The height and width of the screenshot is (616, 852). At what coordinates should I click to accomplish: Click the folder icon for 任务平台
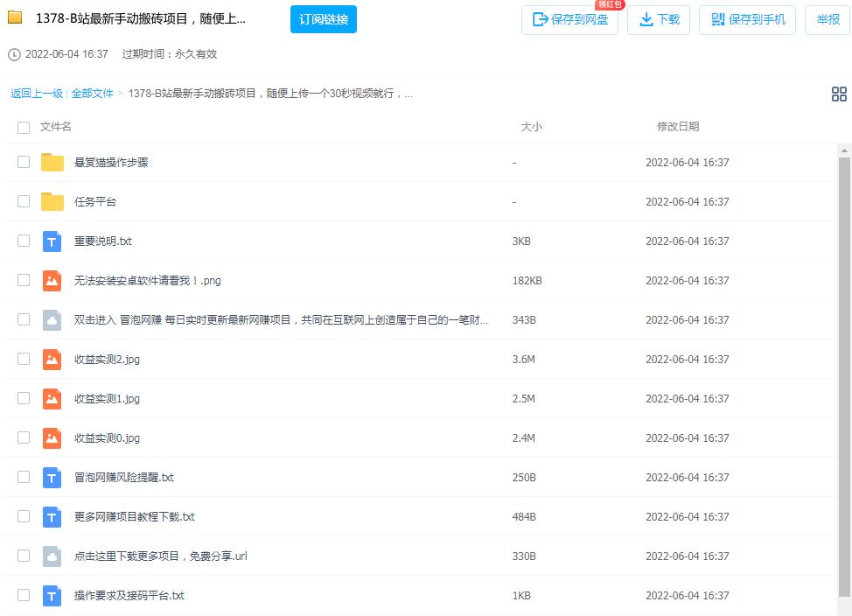(52, 201)
